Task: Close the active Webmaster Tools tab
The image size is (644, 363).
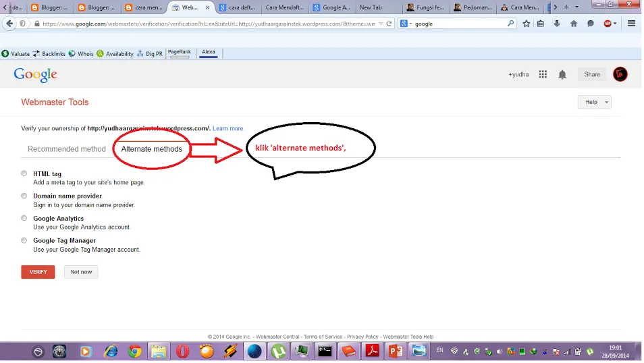Action: click(207, 7)
